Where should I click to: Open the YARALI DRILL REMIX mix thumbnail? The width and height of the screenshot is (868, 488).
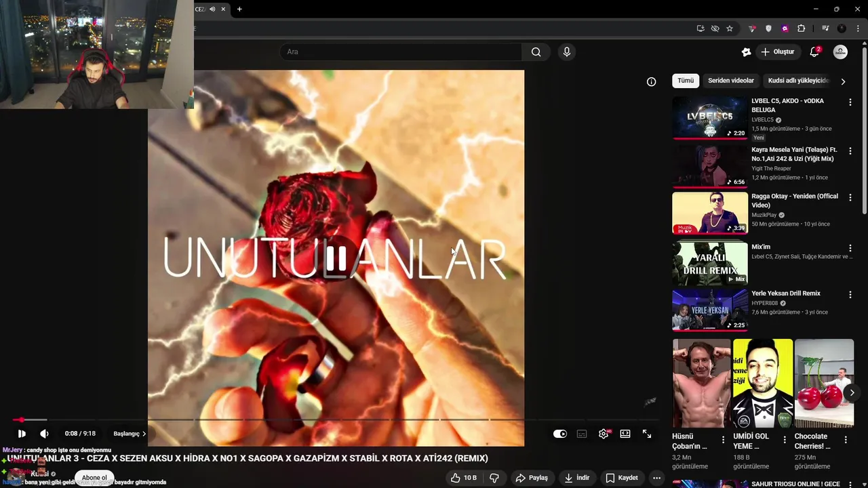coord(709,262)
